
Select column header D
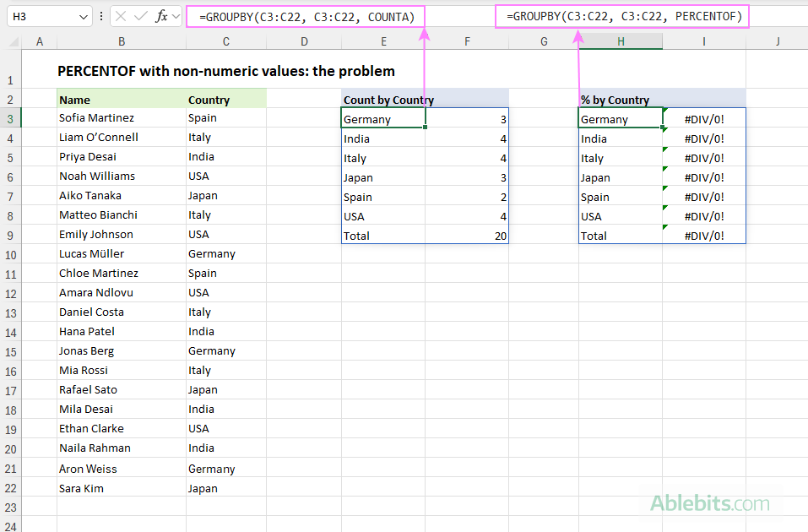tap(303, 40)
